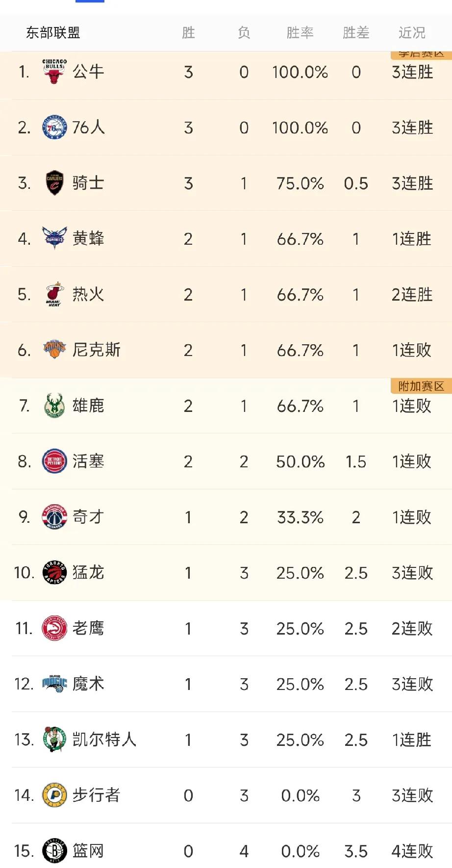Viewport: 452px width, 868px height.
Task: Select the Brooklyn Nets logo
Action: click(x=54, y=851)
